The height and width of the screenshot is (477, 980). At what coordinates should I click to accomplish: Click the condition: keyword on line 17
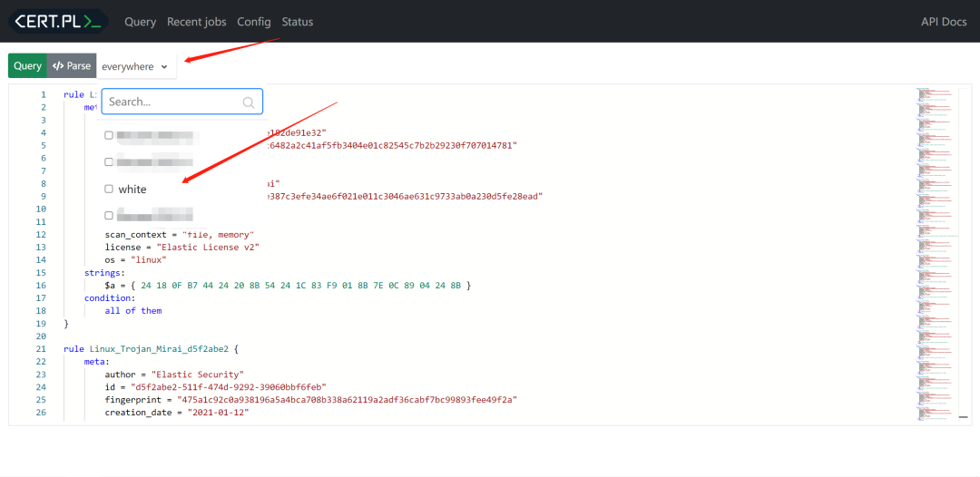click(110, 297)
